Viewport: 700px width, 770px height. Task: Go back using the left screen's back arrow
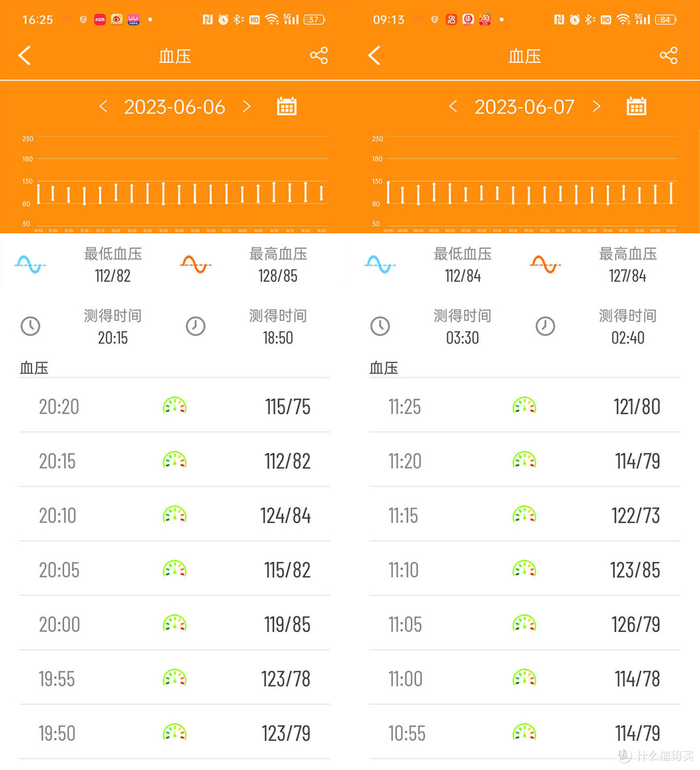[x=25, y=56]
